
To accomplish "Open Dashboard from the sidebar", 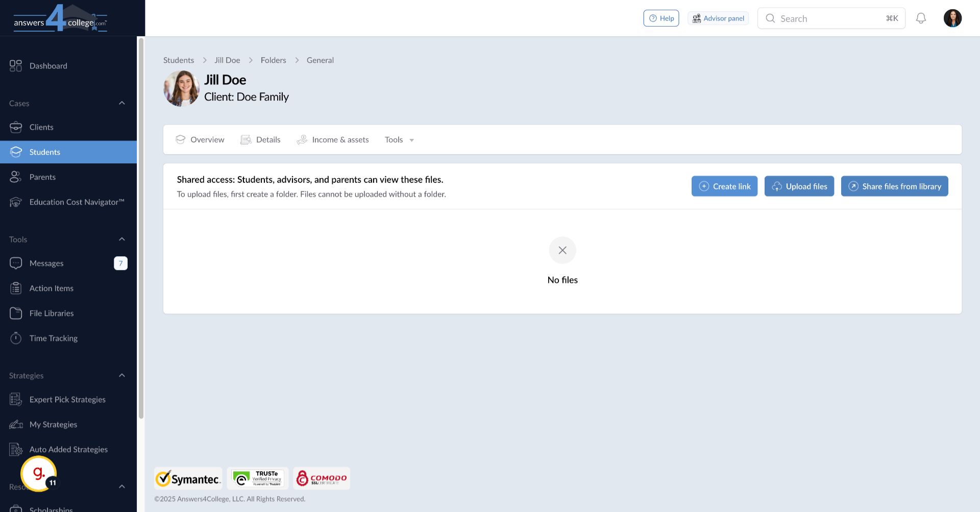I will pyautogui.click(x=68, y=66).
